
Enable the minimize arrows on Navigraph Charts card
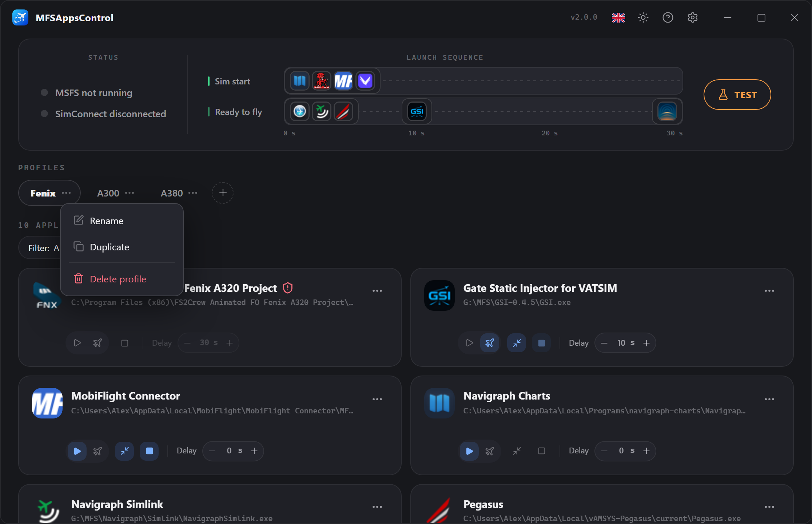[517, 451]
